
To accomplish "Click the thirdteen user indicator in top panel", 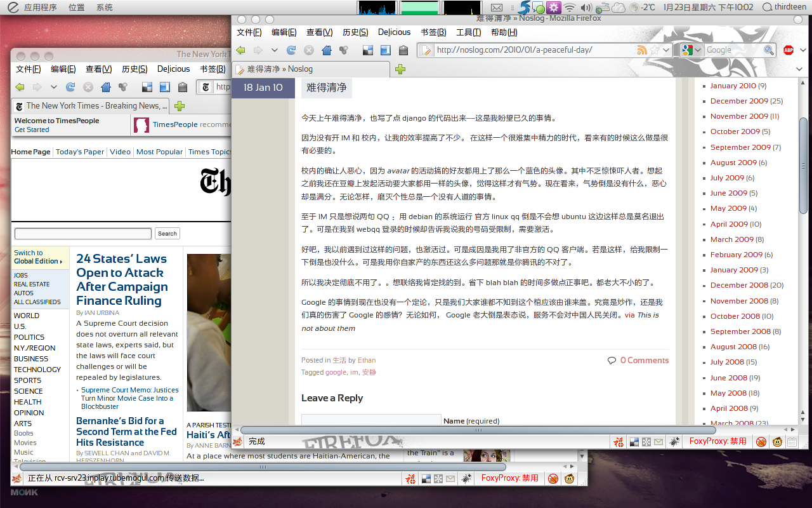I will point(784,8).
